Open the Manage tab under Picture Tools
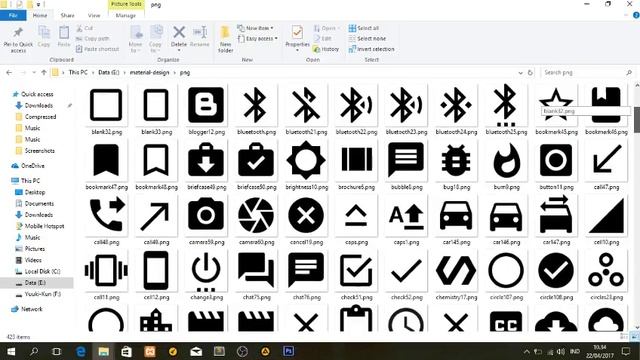This screenshot has height=360, width=640. [126, 15]
